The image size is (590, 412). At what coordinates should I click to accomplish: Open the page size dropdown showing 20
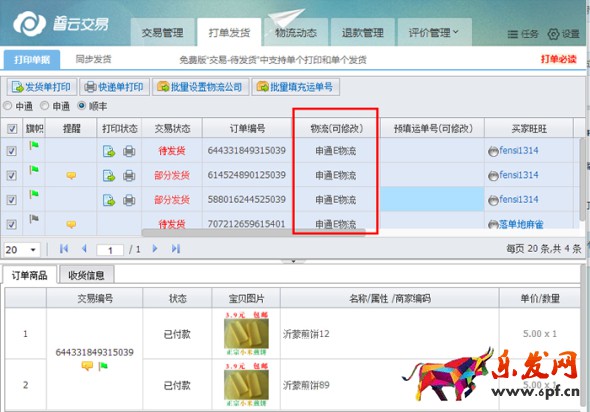click(x=22, y=249)
